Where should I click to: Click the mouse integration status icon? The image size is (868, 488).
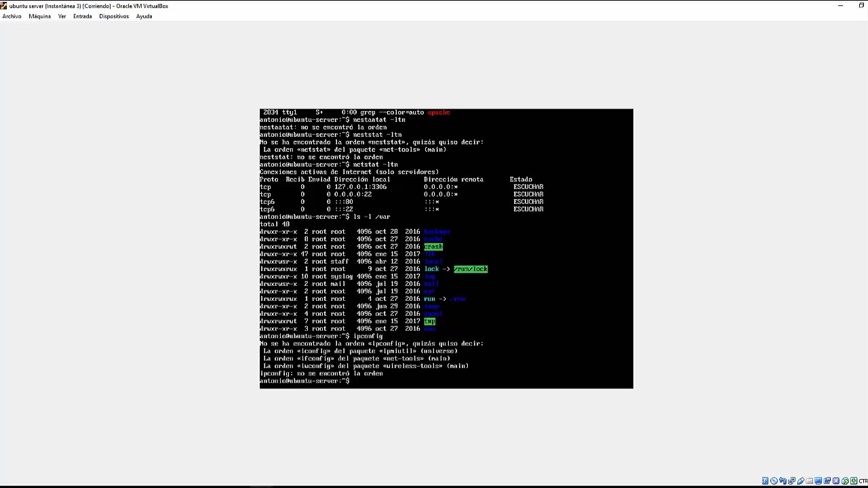[845, 481]
